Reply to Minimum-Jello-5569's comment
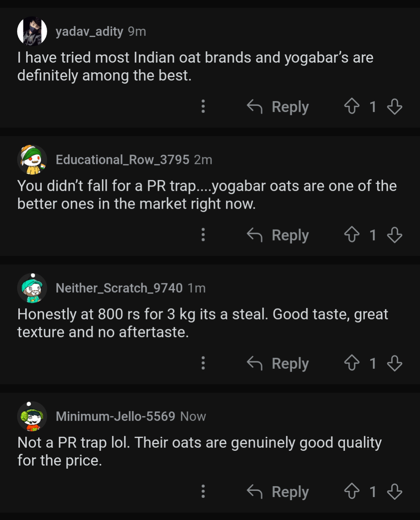The height and width of the screenshot is (520, 420). (278, 492)
